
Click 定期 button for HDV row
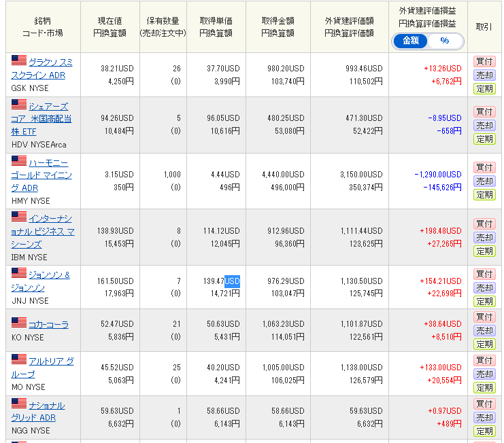pos(484,139)
